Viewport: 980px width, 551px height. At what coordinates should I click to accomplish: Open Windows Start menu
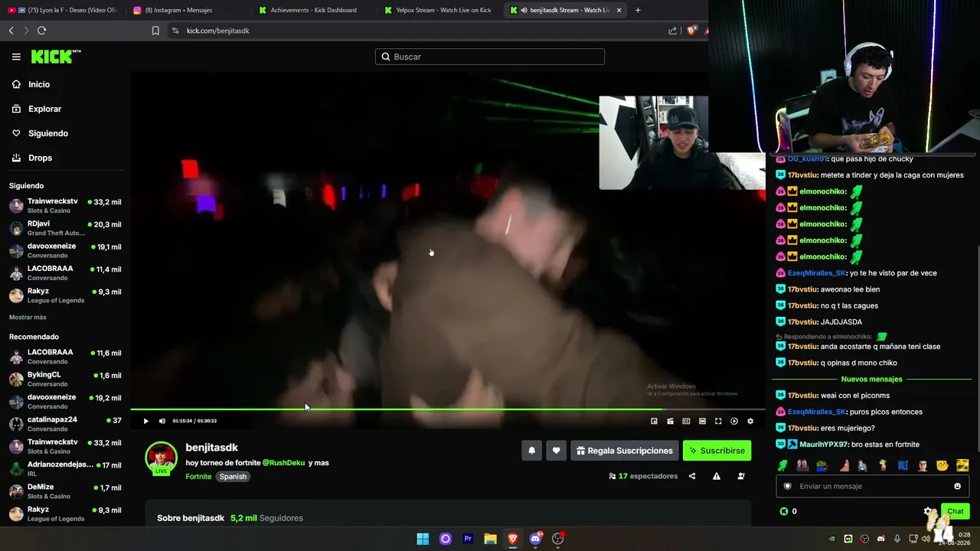423,539
